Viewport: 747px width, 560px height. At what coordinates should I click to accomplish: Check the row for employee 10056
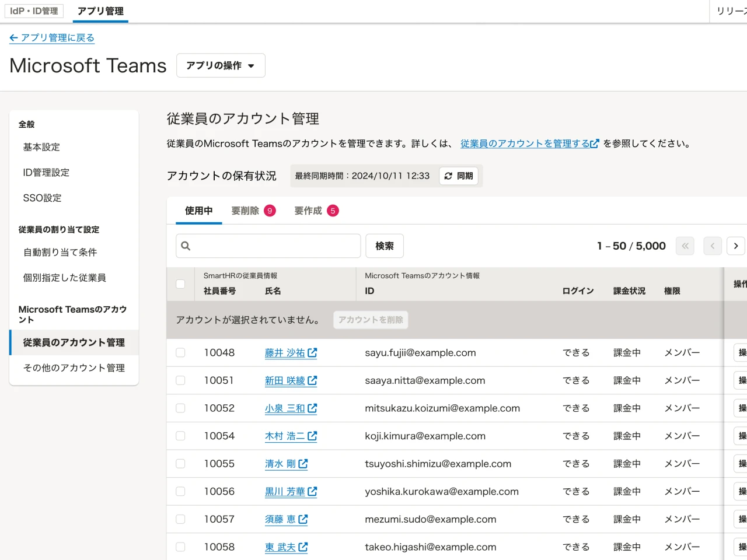click(x=180, y=491)
